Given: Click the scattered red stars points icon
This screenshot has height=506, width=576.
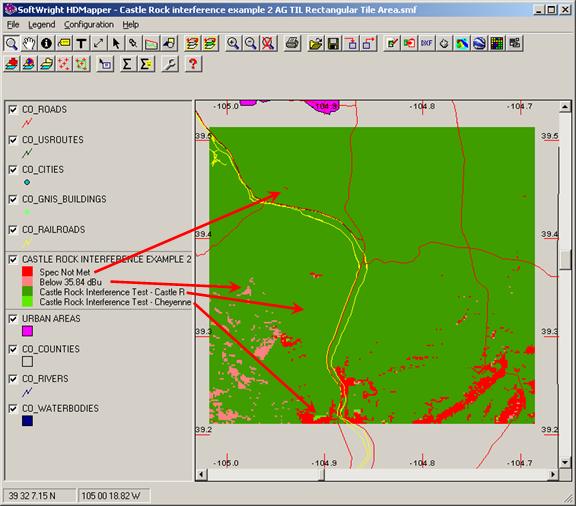Looking at the screenshot, I should point(64,64).
